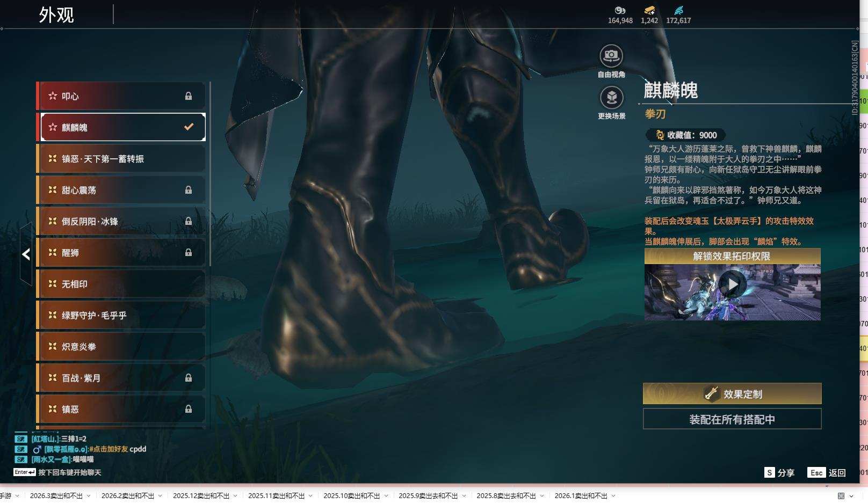Open dropdown on 2026.3卖出和不出 sheet tab
Image resolution: width=868 pixels, height=504 pixels.
(x=89, y=496)
